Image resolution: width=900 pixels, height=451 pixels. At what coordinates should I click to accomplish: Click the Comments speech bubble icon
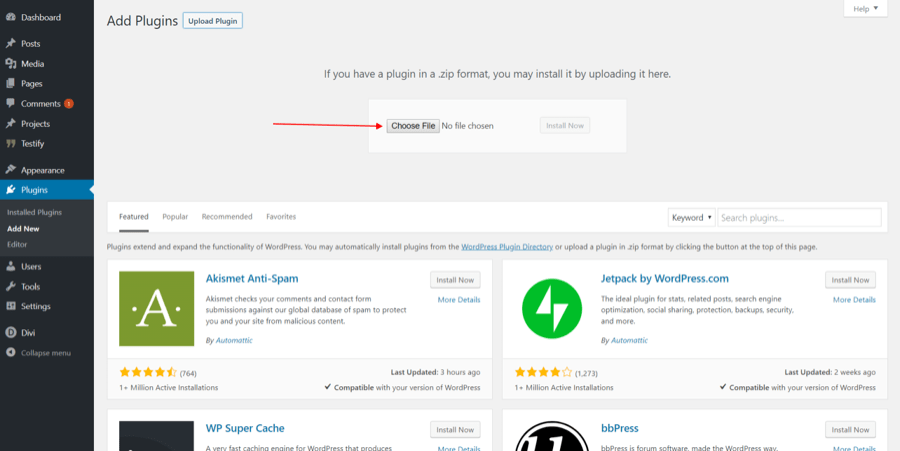point(10,104)
